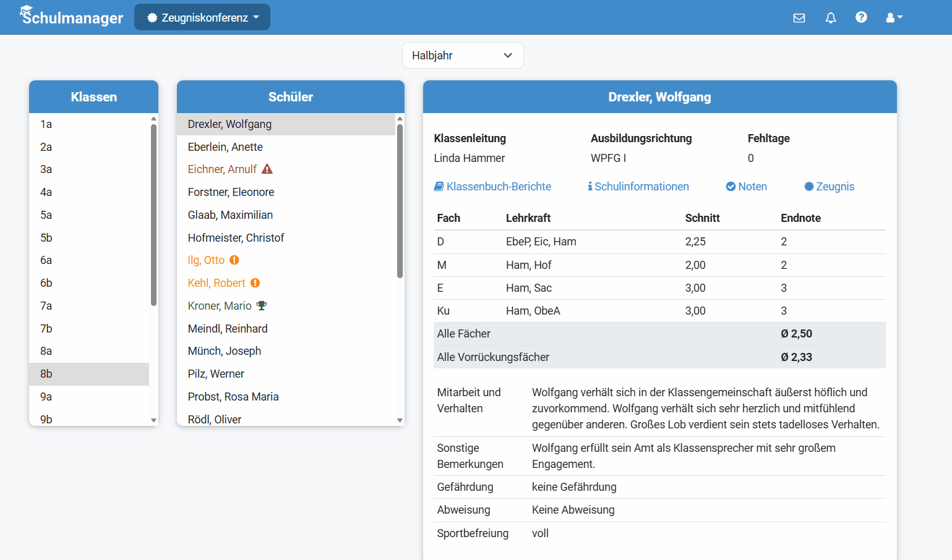Open the notifications bell
952x560 pixels.
pyautogui.click(x=831, y=18)
